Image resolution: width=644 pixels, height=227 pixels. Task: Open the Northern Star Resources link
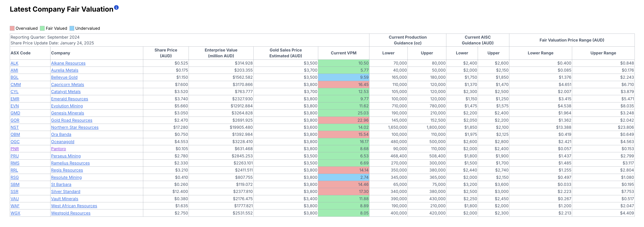click(75, 127)
